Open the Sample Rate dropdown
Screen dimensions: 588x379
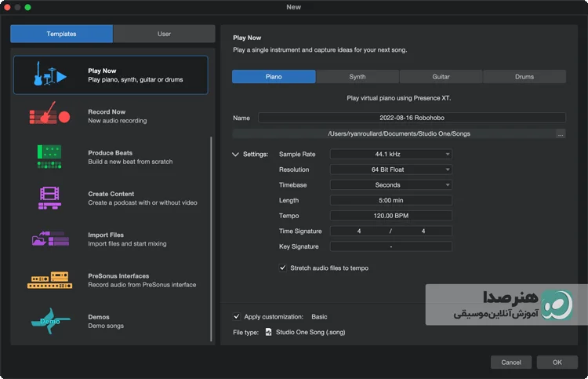pos(390,155)
